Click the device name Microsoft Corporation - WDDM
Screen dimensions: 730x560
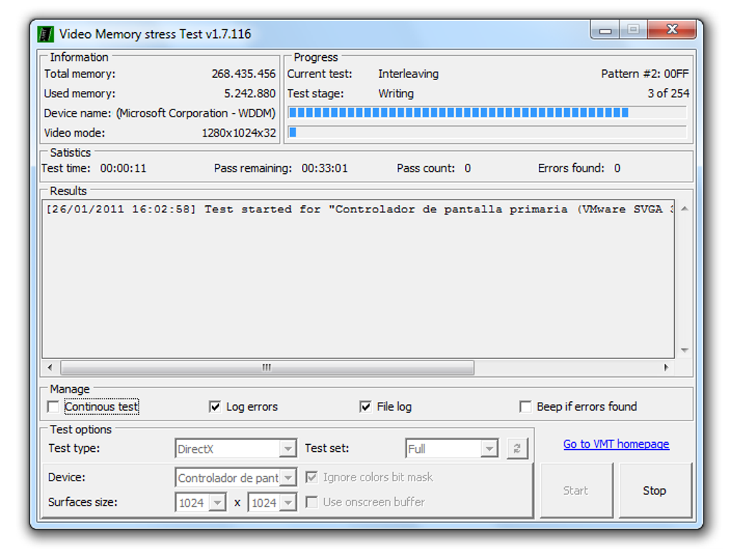coord(196,114)
